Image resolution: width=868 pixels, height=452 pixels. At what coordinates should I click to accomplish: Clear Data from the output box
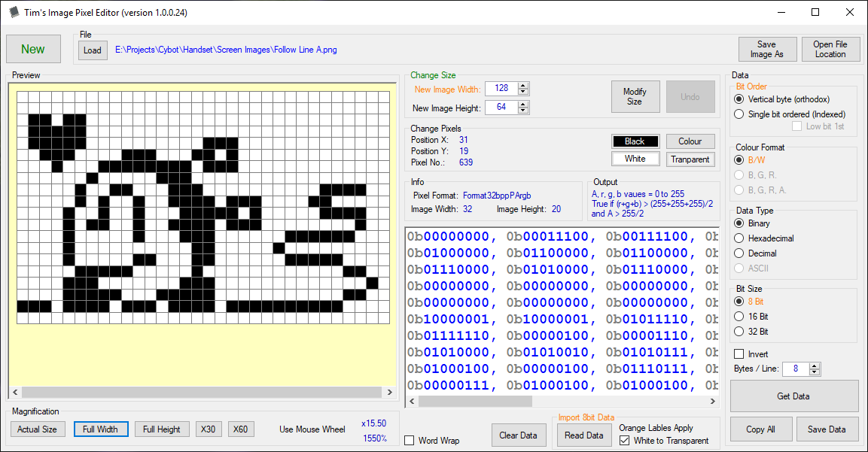519,435
